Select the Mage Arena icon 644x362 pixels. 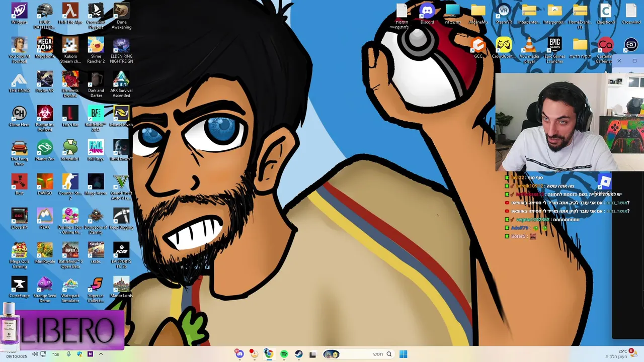96,185
